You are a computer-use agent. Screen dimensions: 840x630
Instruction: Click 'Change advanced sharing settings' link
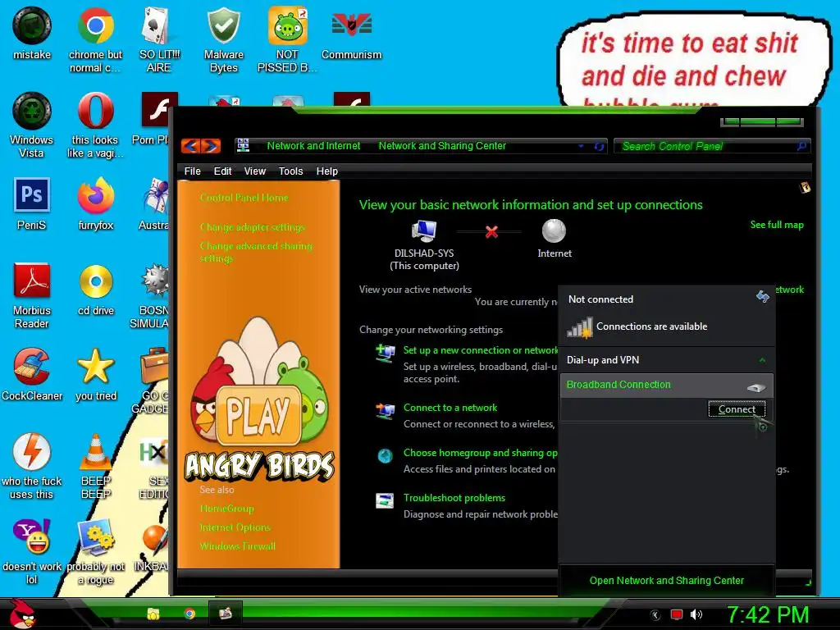(x=256, y=252)
